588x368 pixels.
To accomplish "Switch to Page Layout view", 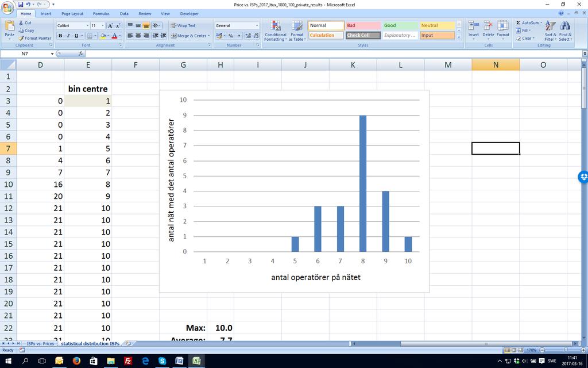I will pyautogui.click(x=514, y=350).
